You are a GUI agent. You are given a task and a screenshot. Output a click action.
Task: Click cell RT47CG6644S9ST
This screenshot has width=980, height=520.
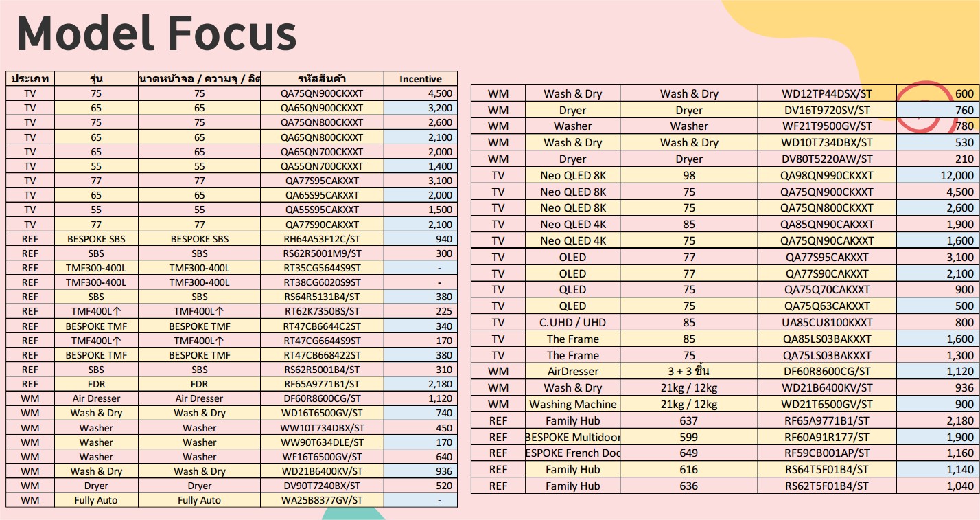321,341
